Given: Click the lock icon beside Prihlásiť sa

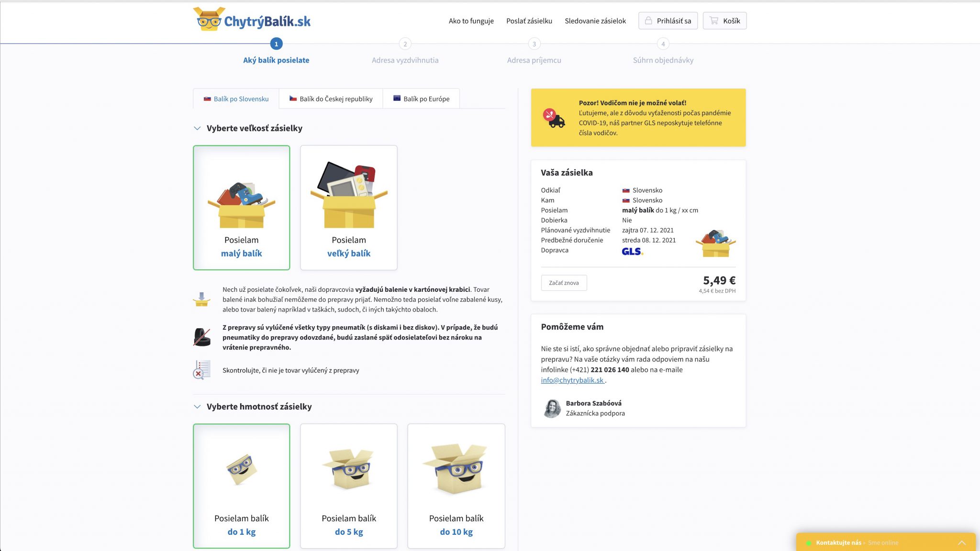Looking at the screenshot, I should [x=648, y=21].
